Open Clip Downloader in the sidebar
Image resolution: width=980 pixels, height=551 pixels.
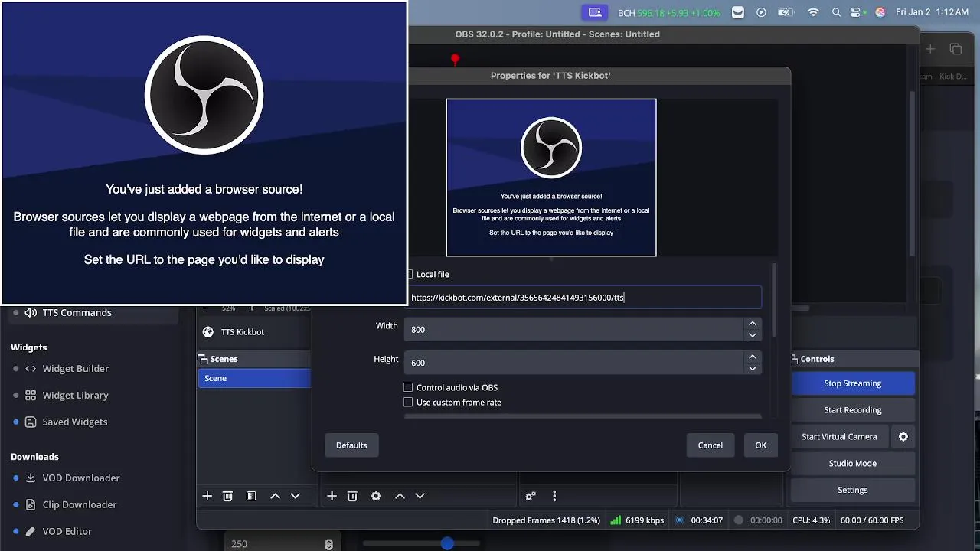80,504
